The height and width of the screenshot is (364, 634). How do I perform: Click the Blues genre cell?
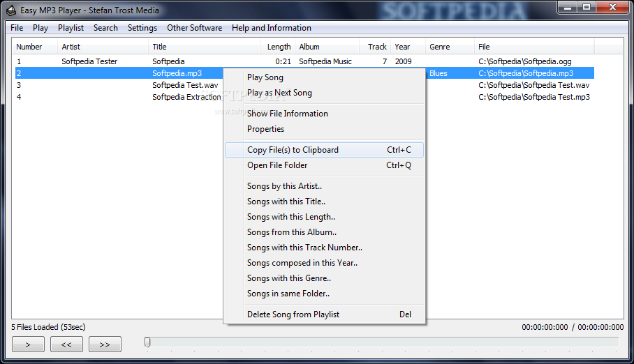click(438, 73)
